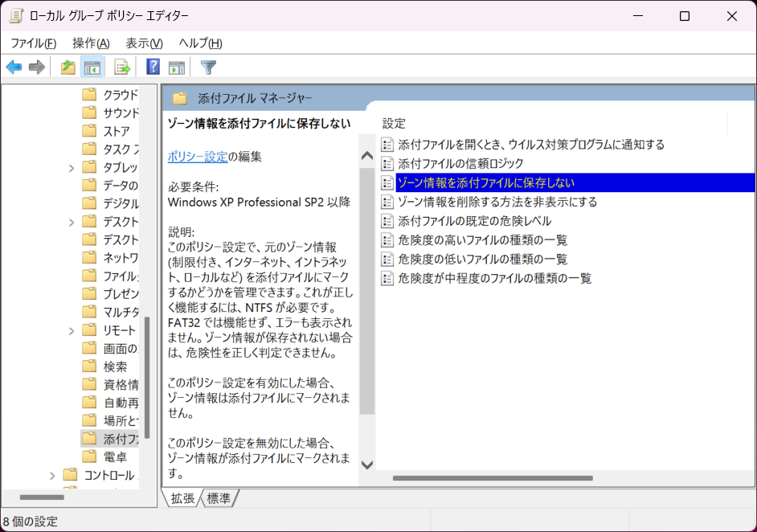Select the マルチタ tree folder

pyautogui.click(x=121, y=312)
